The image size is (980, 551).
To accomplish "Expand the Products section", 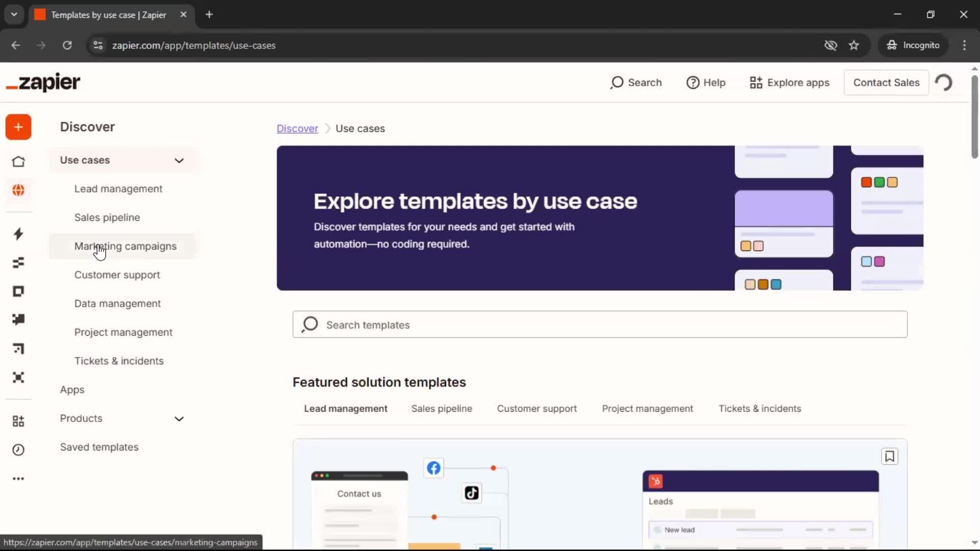I will [x=179, y=418].
